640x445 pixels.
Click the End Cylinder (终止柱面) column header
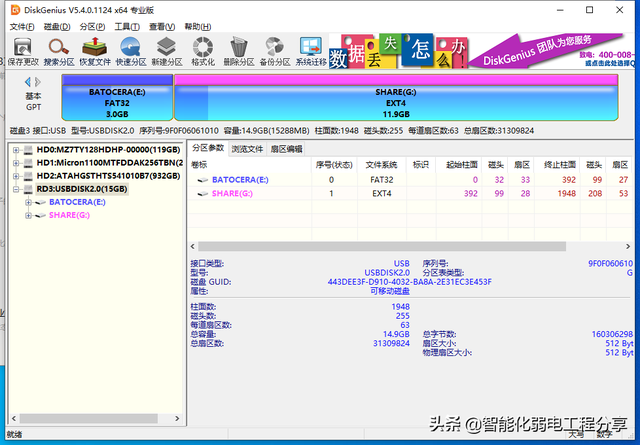557,165
